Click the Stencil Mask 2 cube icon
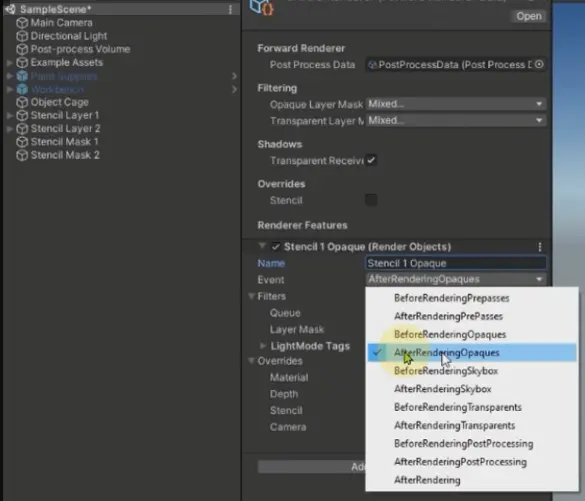This screenshot has height=501, width=585. click(x=22, y=155)
